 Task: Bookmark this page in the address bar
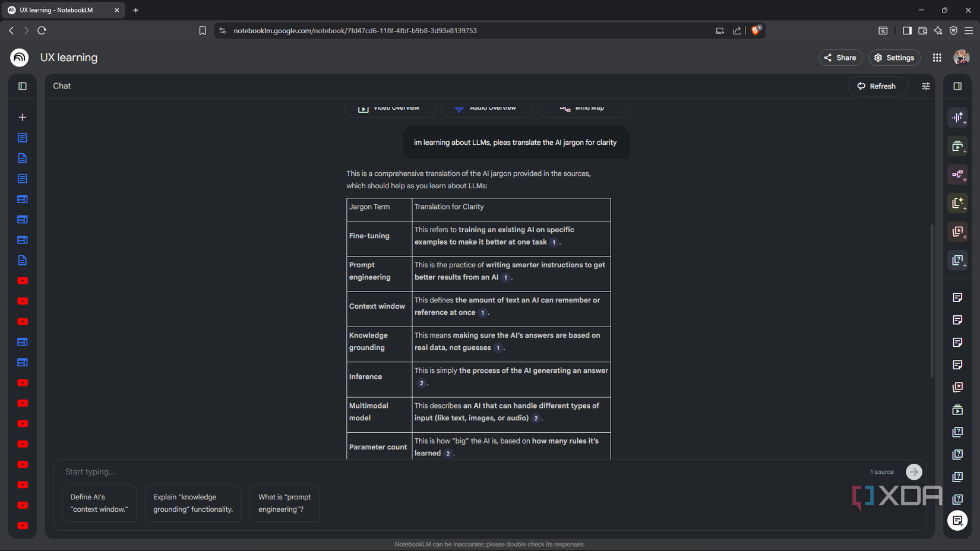[203, 30]
